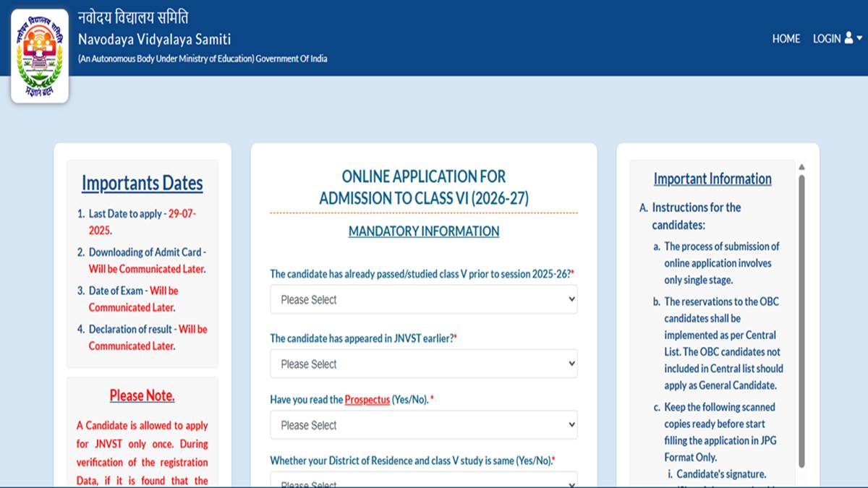Screen dimensions: 868x488
Task: Click the last date to apply 29-07-2025
Action: point(142,222)
